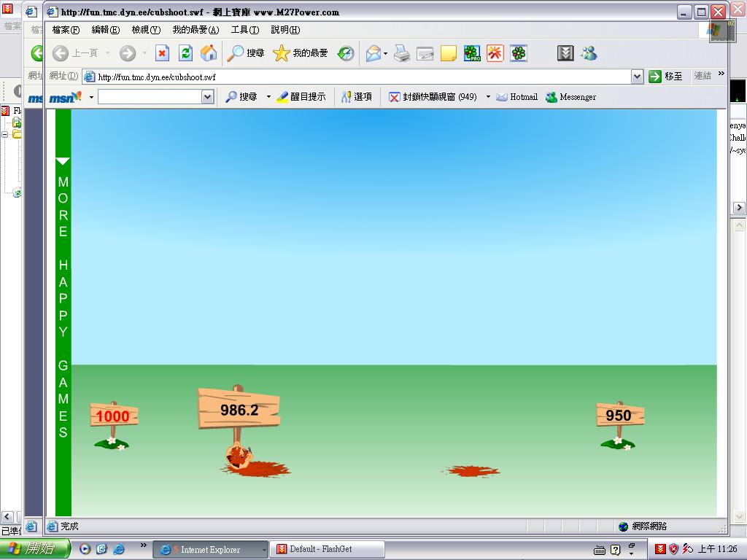Open the Mail toolbar icon
Screen dimensions: 747x560
(373, 53)
